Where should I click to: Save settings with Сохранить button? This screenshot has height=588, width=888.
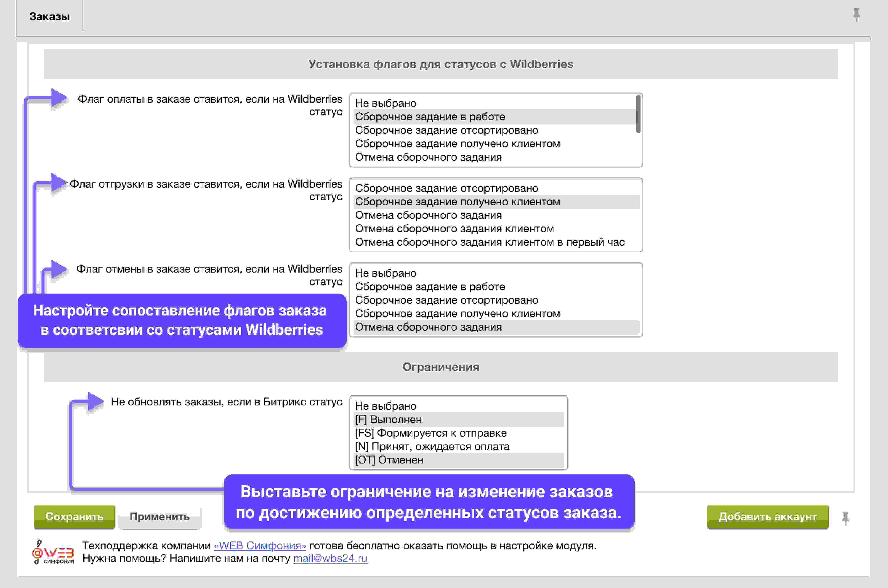(x=74, y=517)
